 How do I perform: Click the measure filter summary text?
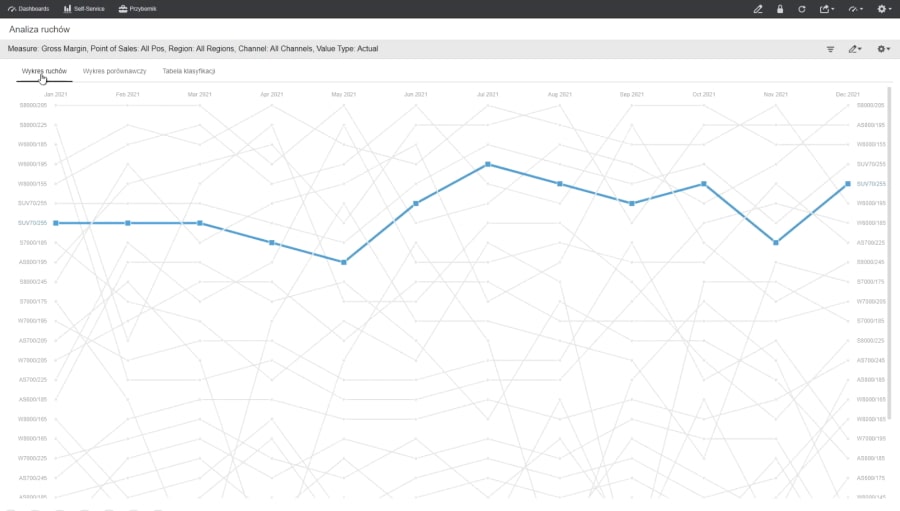193,49
